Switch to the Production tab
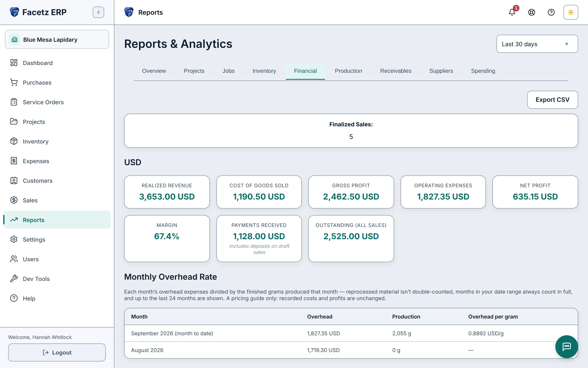 pos(349,71)
